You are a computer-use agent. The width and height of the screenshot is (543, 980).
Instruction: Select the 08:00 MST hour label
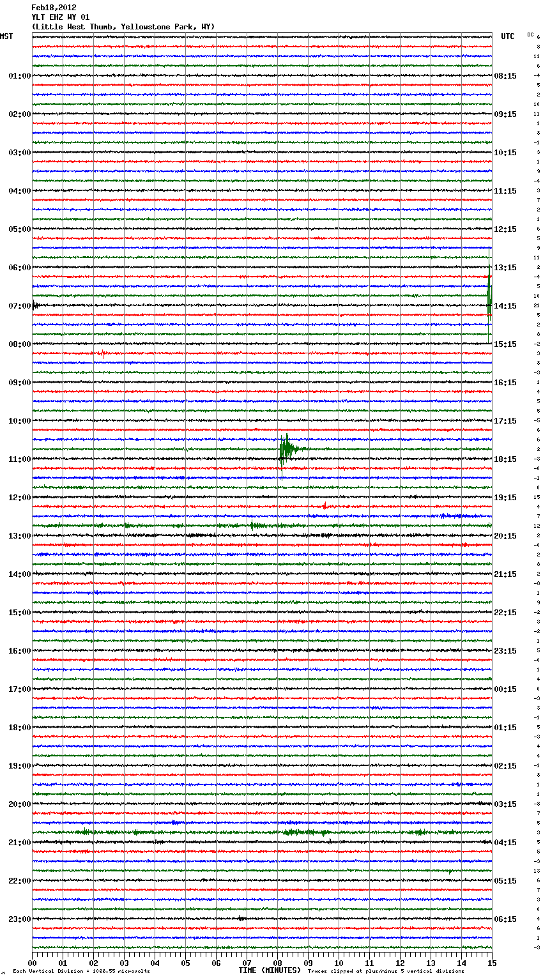(20, 344)
